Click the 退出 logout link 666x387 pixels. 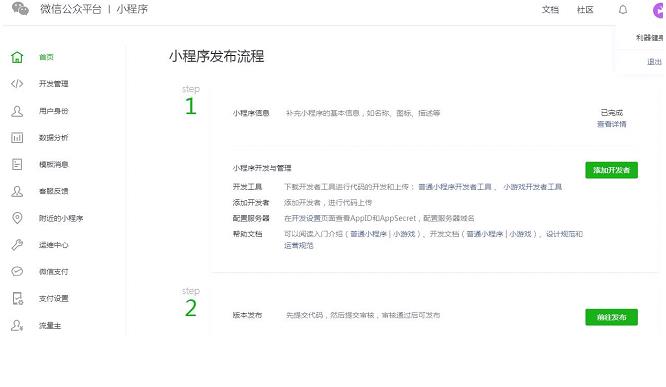point(654,62)
